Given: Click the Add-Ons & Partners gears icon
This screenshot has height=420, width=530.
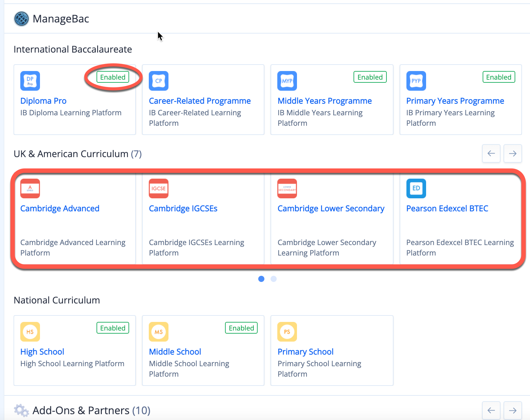Looking at the screenshot, I should click(x=22, y=410).
